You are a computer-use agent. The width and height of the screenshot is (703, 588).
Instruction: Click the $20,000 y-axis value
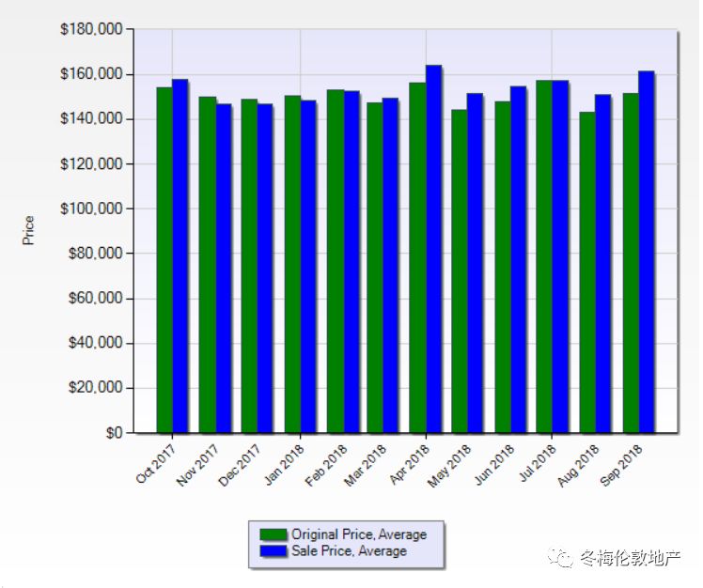tap(96, 387)
